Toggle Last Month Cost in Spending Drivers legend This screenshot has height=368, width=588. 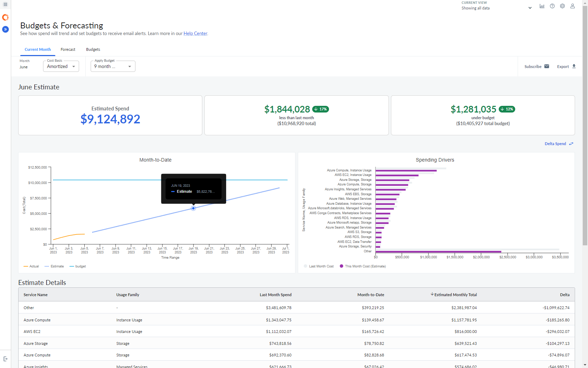[318, 266]
